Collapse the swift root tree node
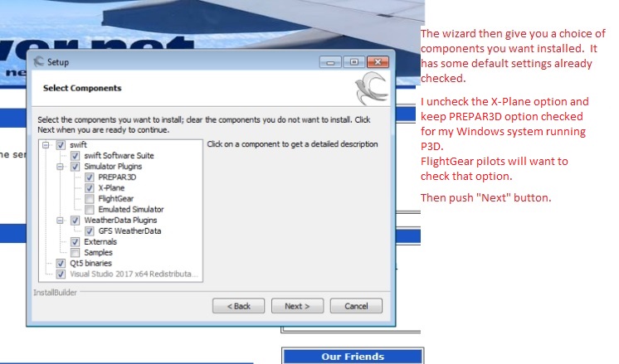Viewport: 619px width, 364px height. [46, 145]
